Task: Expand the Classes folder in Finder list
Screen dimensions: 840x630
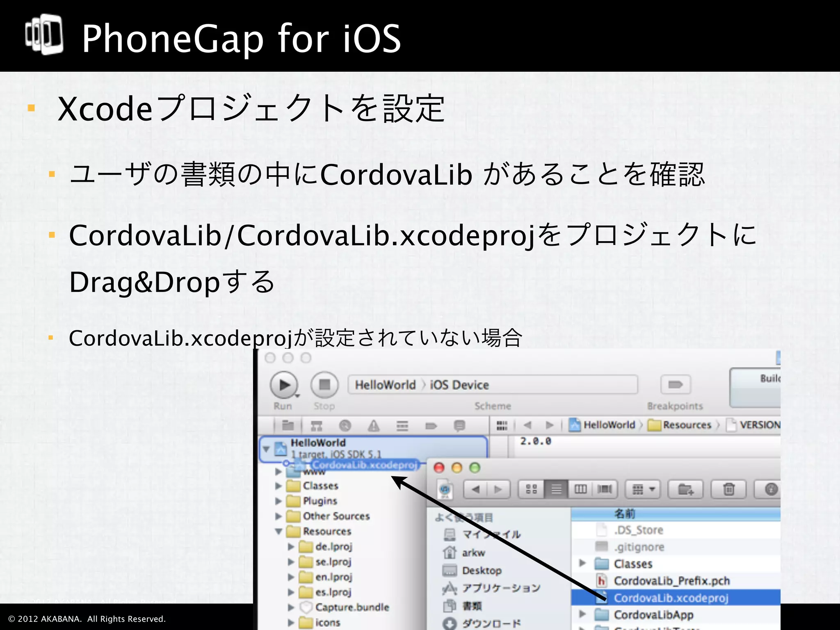Action: point(582,564)
